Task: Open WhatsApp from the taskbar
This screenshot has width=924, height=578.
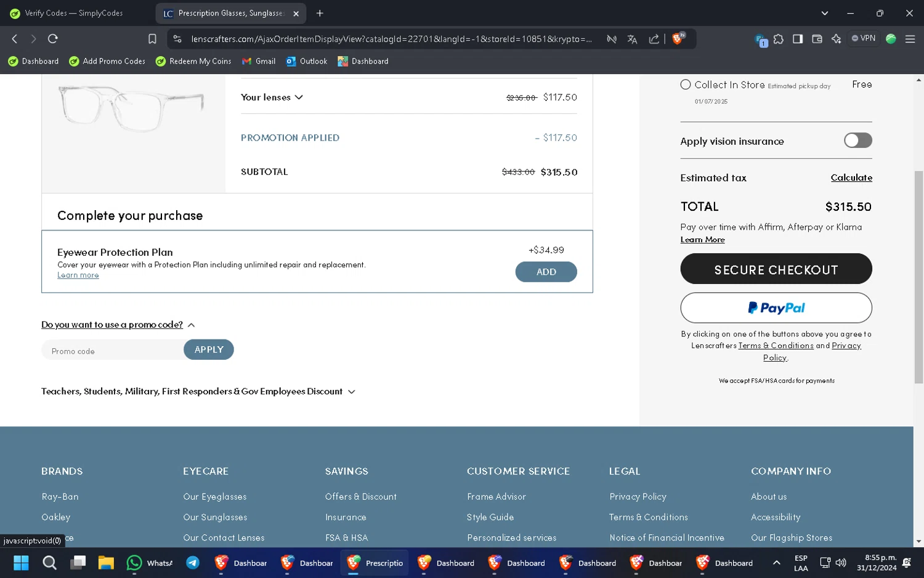Action: click(150, 563)
